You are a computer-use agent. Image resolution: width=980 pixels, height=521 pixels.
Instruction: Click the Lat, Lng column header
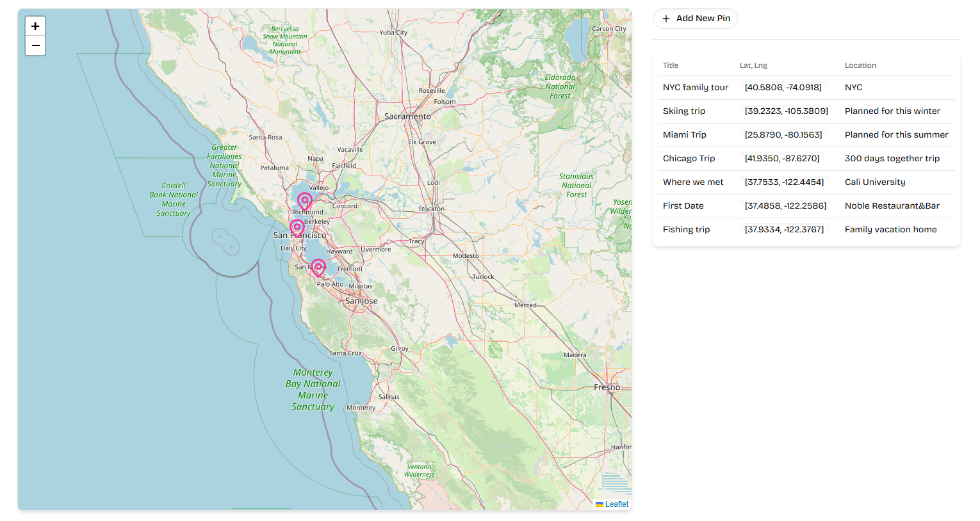(x=753, y=65)
